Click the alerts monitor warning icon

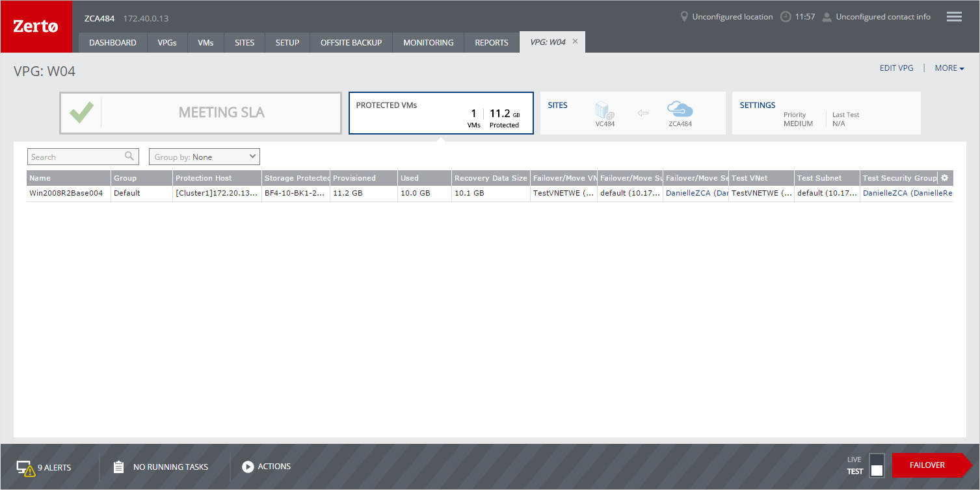[26, 467]
